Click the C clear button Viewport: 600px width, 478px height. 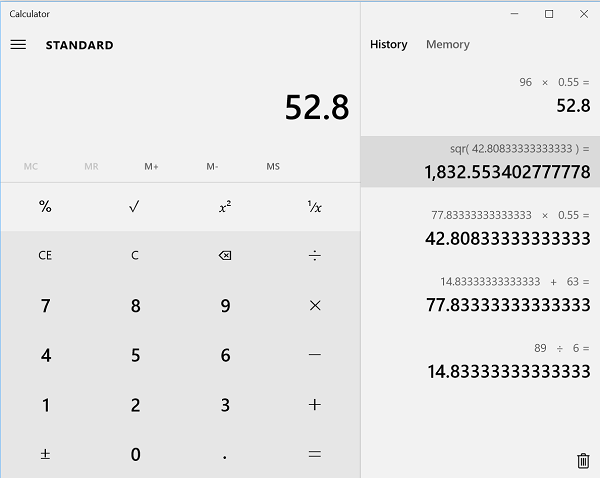tap(135, 255)
